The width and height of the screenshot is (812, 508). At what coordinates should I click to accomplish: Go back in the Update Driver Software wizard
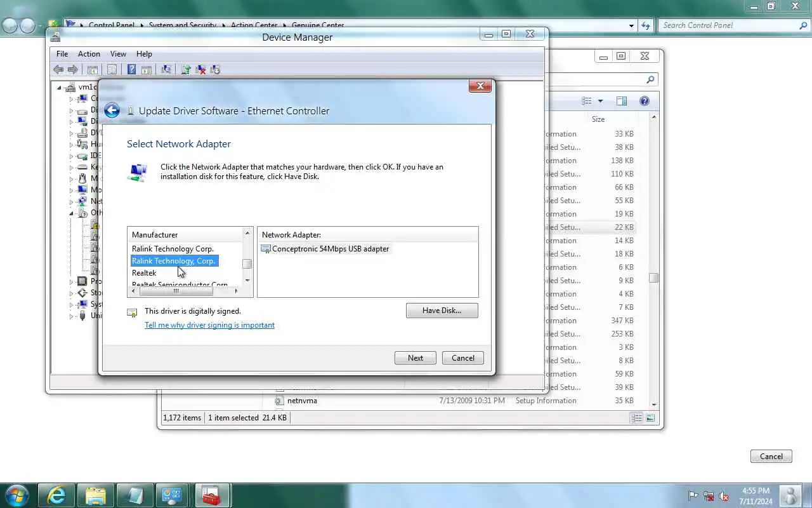pyautogui.click(x=112, y=110)
